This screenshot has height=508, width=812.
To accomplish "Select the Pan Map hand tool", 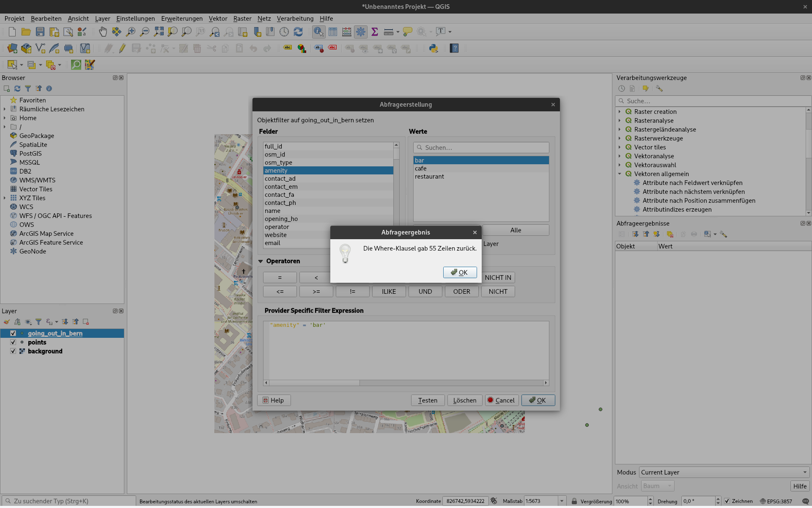I will (x=103, y=32).
